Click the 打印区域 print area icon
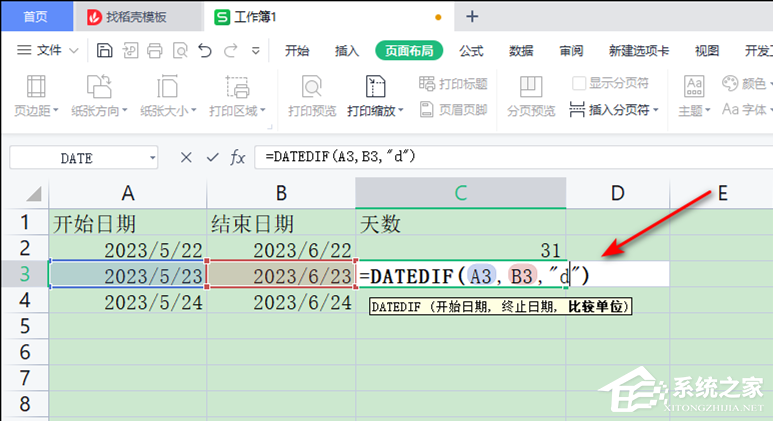The height and width of the screenshot is (421, 773). (x=237, y=87)
